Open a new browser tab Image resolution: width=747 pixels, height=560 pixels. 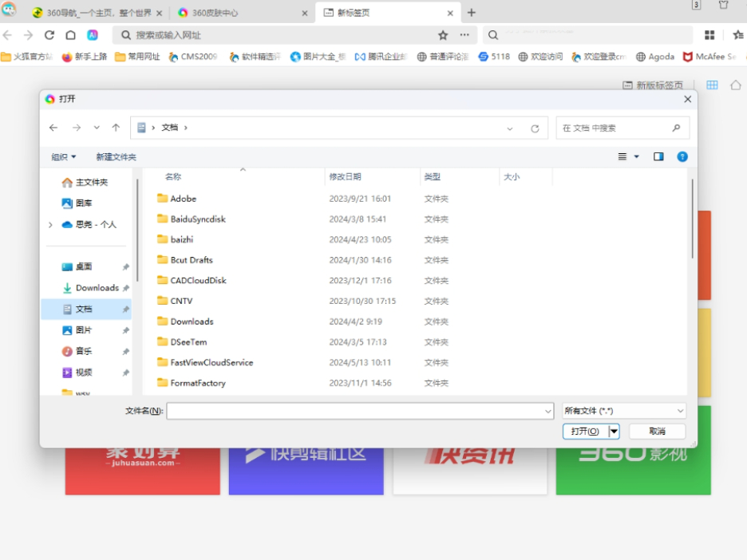point(472,13)
